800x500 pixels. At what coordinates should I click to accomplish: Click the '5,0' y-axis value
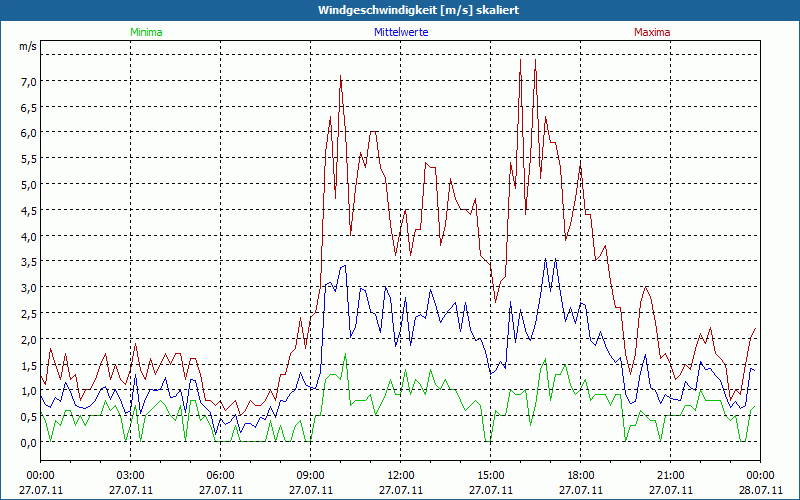pos(29,185)
